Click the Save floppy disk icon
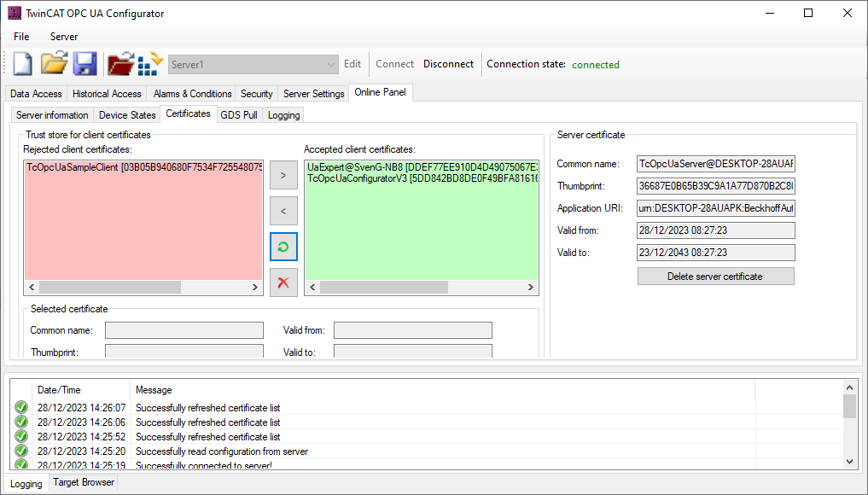Viewport: 868px width, 495px height. pos(85,64)
